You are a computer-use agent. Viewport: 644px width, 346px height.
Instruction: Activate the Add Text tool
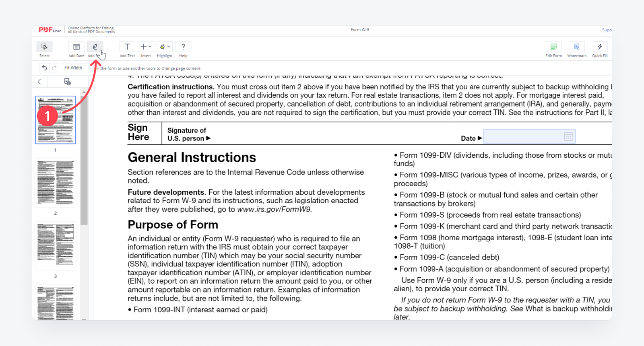tap(127, 47)
